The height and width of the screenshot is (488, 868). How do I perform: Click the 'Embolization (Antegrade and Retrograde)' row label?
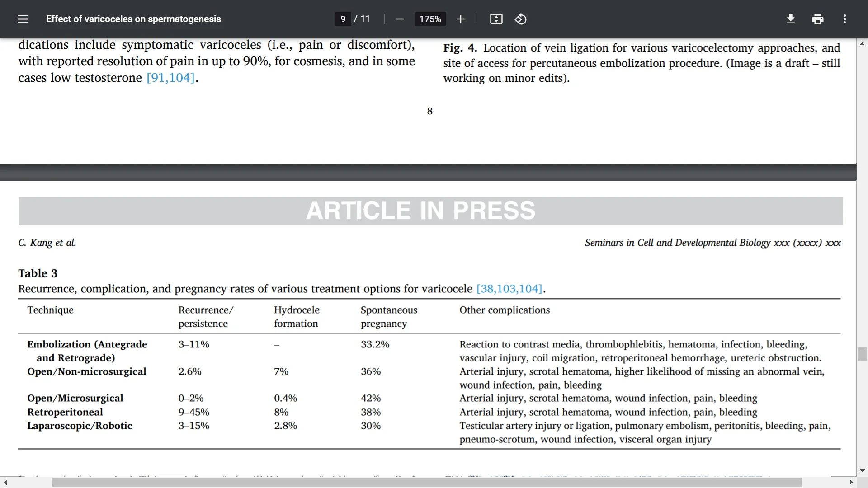pyautogui.click(x=87, y=351)
